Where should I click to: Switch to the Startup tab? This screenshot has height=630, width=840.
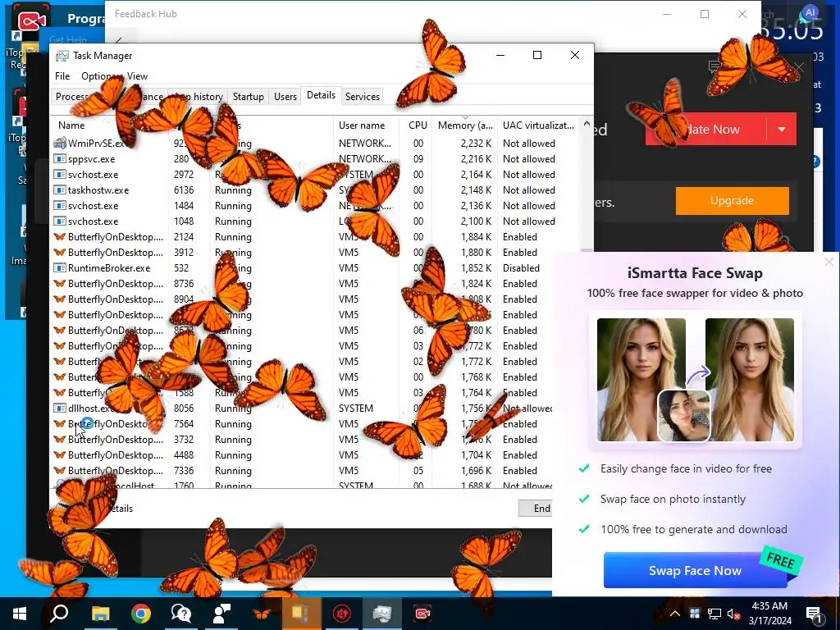point(248,97)
